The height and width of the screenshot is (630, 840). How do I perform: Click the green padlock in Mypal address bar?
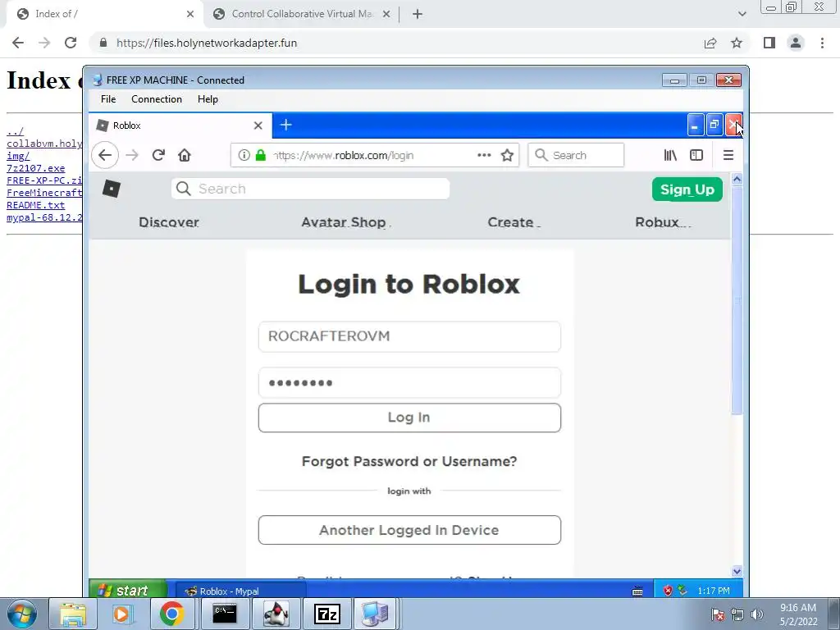[260, 155]
